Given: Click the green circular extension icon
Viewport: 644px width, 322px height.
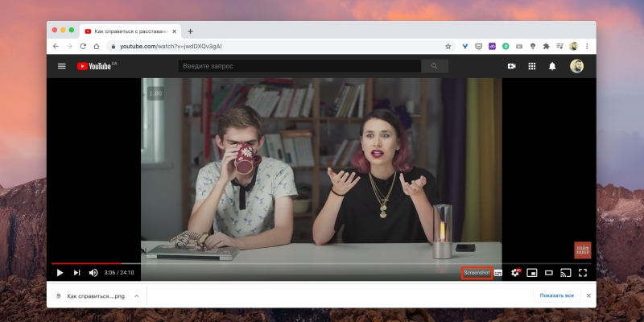Looking at the screenshot, I should click(x=506, y=47).
